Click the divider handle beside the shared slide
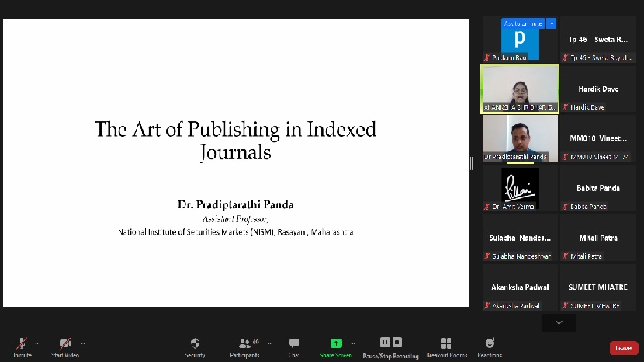The width and height of the screenshot is (644, 362). click(472, 163)
